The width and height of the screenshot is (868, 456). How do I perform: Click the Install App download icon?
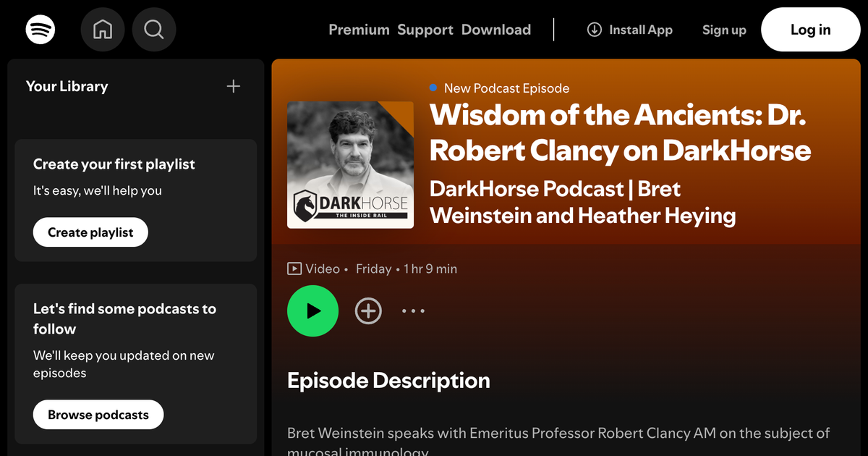pos(595,30)
